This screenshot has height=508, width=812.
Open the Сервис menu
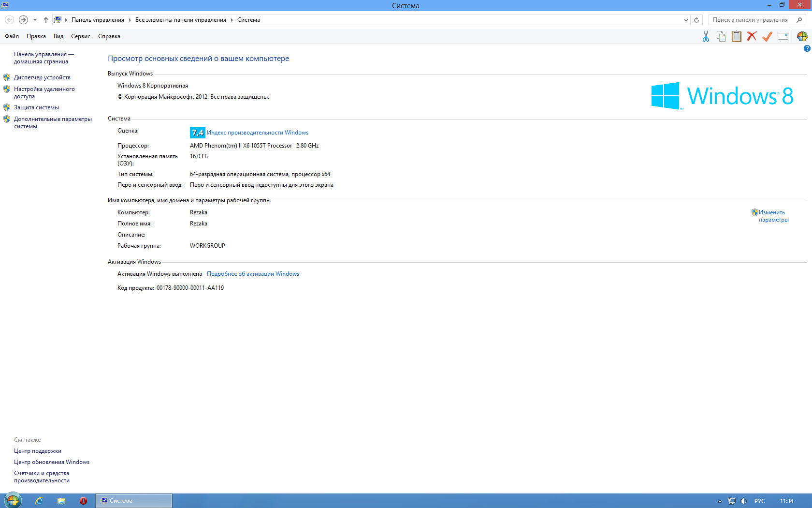80,36
